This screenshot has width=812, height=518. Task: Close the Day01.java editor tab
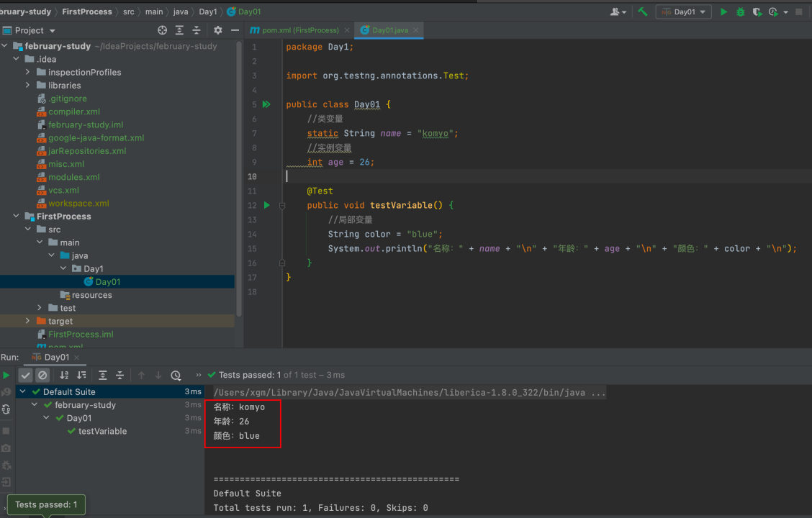point(416,30)
